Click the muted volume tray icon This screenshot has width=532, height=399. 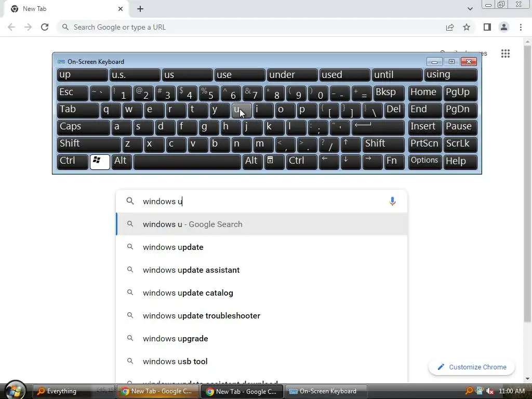(489, 391)
